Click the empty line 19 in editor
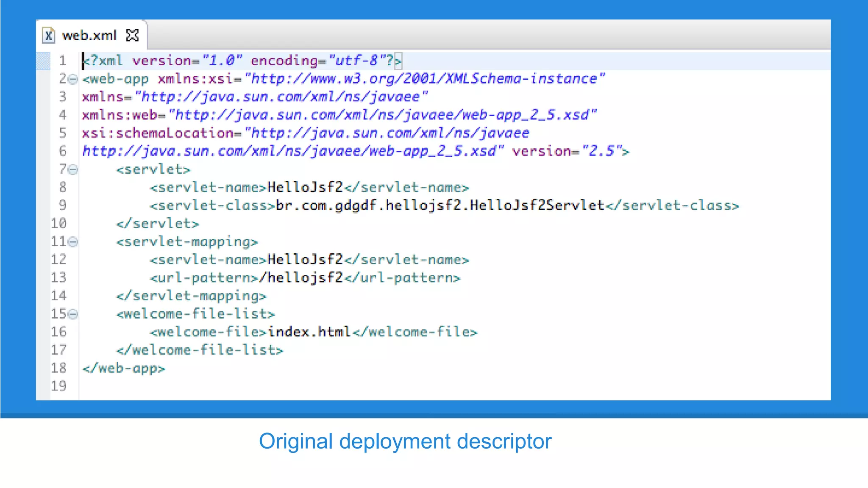Viewport: 868px width, 488px height. 454,386
